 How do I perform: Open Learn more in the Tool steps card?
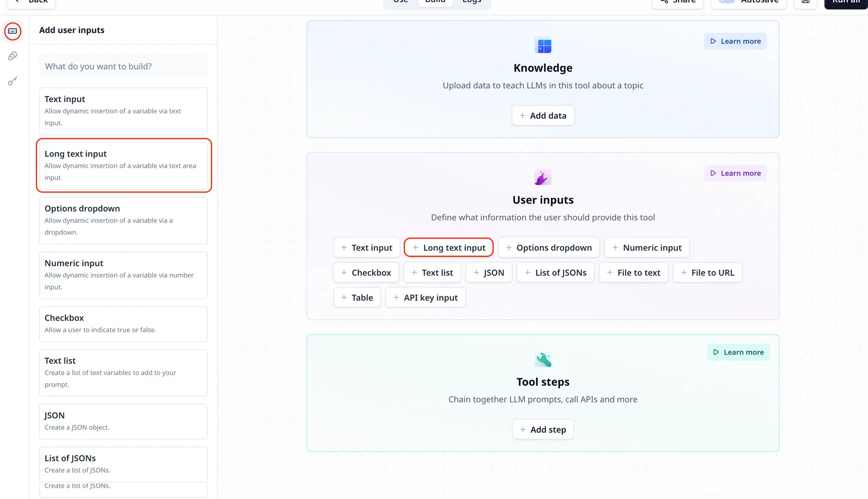738,352
